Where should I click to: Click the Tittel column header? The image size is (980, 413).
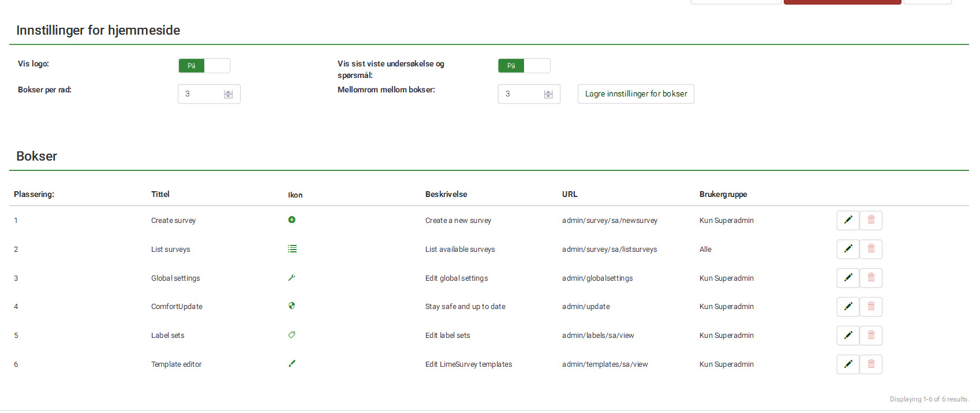click(x=160, y=194)
